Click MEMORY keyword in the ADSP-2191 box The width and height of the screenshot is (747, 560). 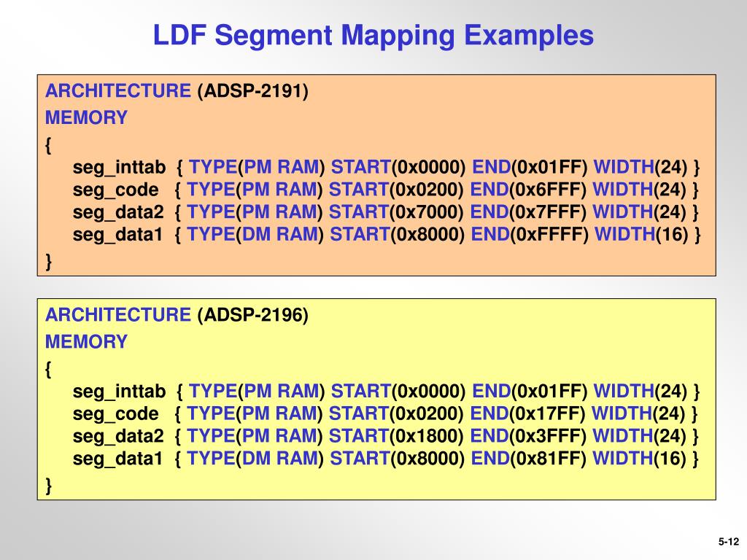(x=86, y=117)
